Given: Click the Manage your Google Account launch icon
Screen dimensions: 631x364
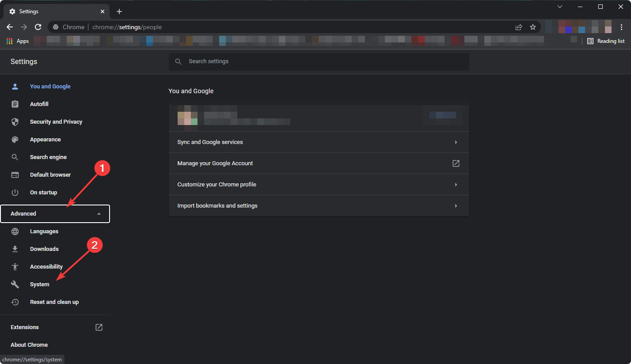Looking at the screenshot, I should (x=456, y=163).
